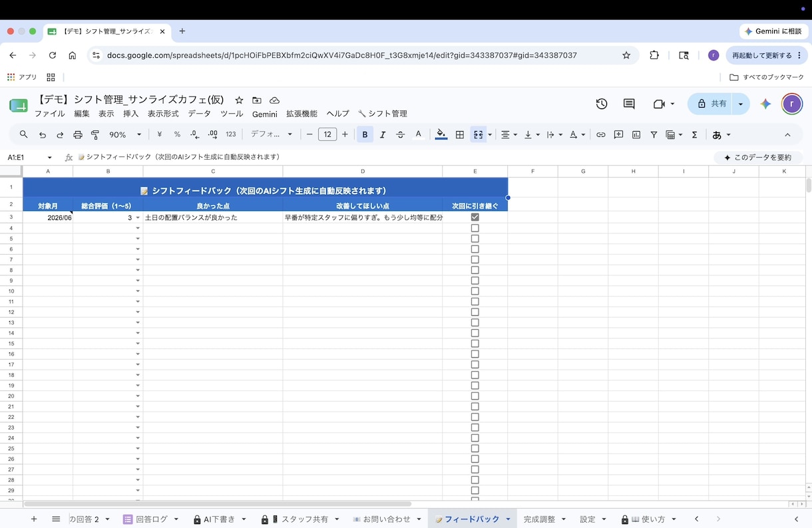The image size is (812, 528).
Task: Check the row 26 carry-over checkbox
Action: click(x=475, y=459)
